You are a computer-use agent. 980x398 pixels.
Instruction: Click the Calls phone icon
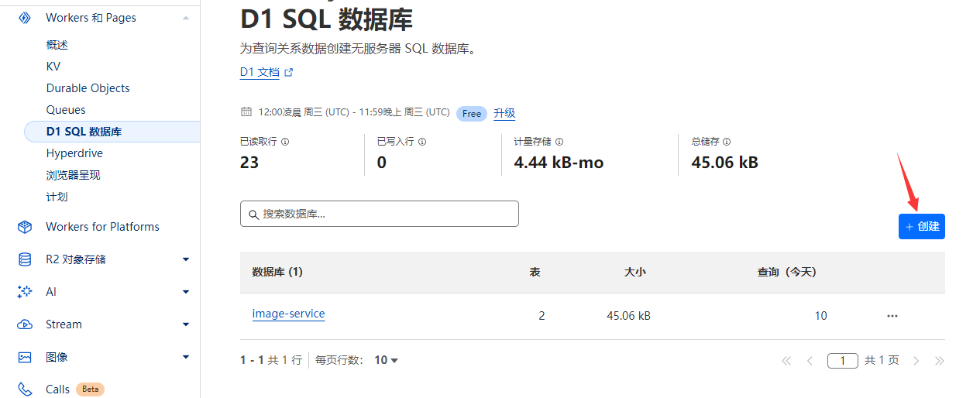tap(25, 389)
